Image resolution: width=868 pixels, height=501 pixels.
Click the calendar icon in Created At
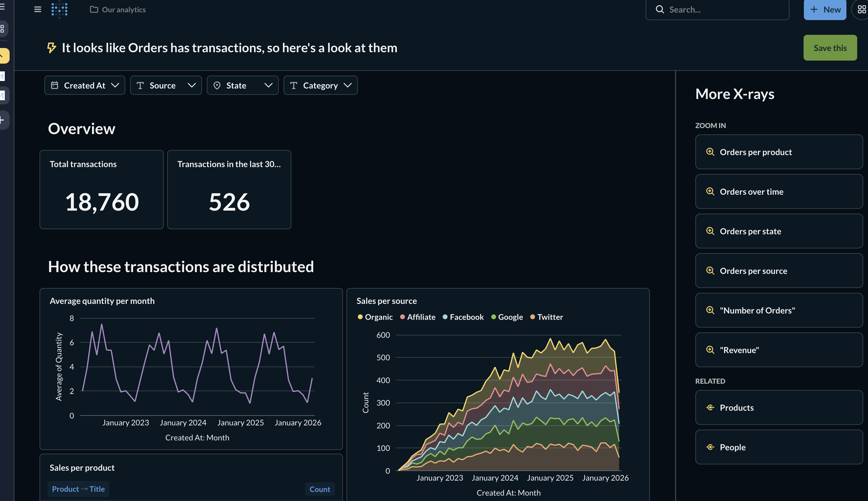tap(55, 85)
